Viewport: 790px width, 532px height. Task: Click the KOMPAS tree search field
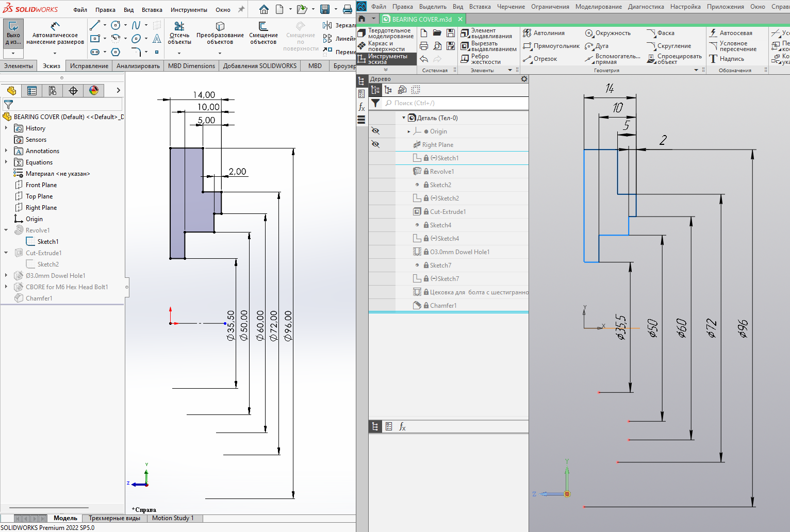(454, 103)
